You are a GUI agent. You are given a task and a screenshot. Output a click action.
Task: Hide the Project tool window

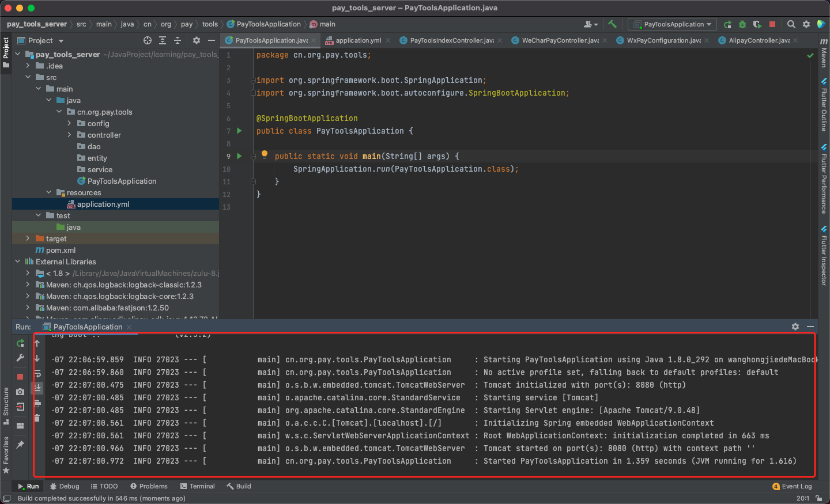[212, 40]
